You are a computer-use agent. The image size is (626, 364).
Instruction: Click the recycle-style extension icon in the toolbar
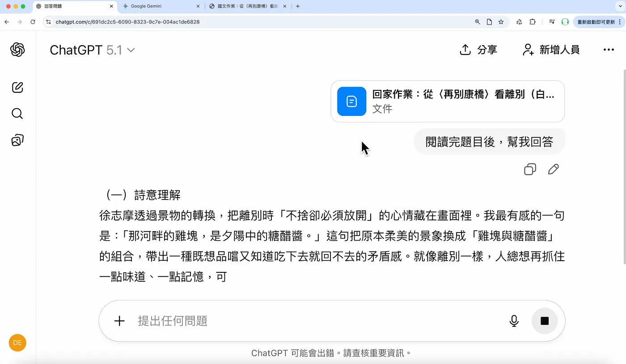tap(519, 21)
